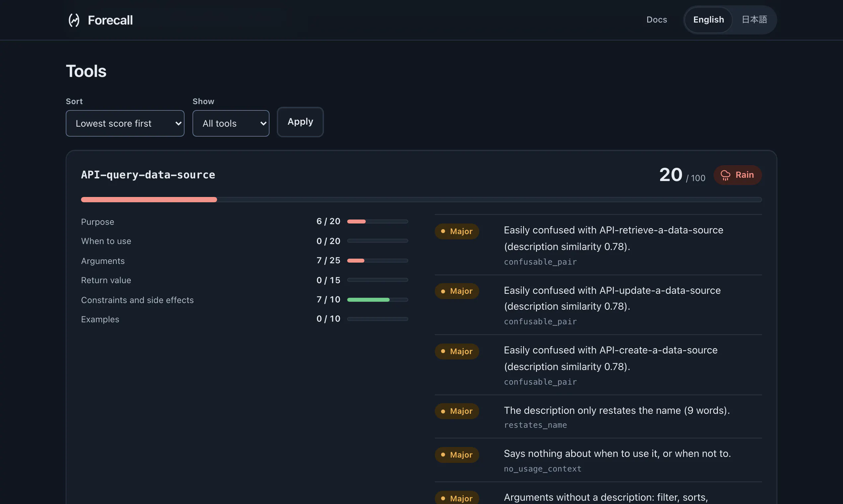The width and height of the screenshot is (843, 504).
Task: Click the 0 / 10 Examples score
Action: [x=328, y=319]
